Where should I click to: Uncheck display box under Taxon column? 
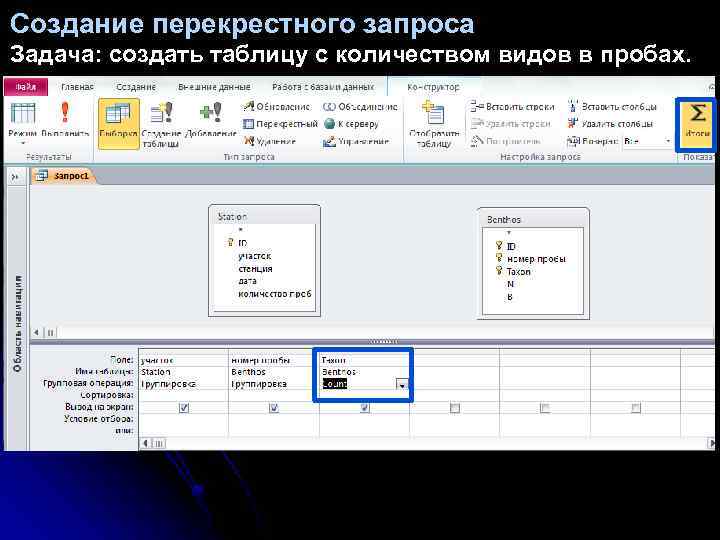365,407
